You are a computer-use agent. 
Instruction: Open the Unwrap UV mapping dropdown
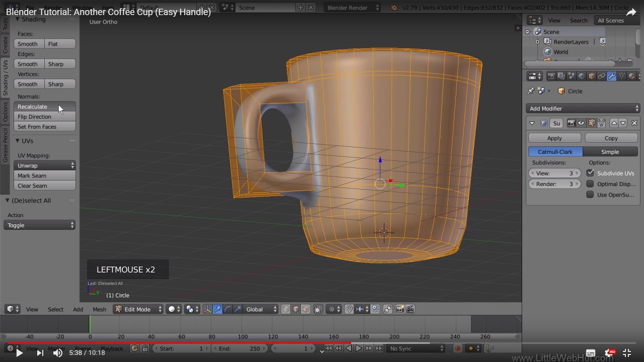[x=44, y=165]
